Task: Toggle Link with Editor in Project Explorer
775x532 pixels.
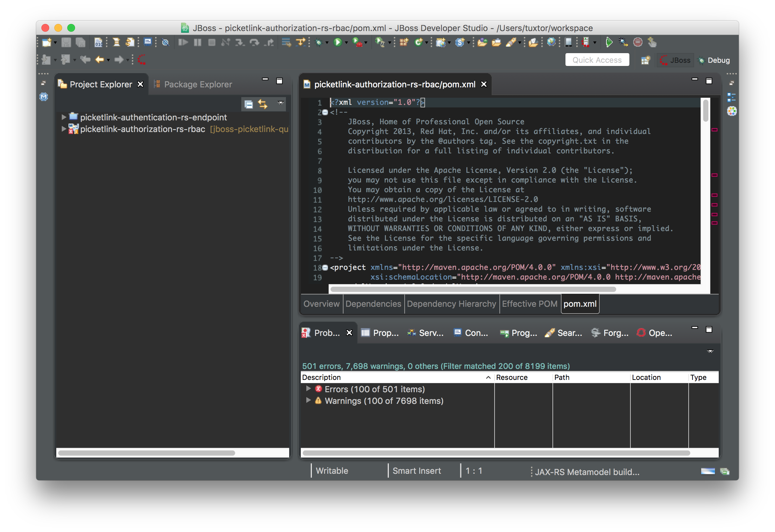Action: tap(263, 105)
